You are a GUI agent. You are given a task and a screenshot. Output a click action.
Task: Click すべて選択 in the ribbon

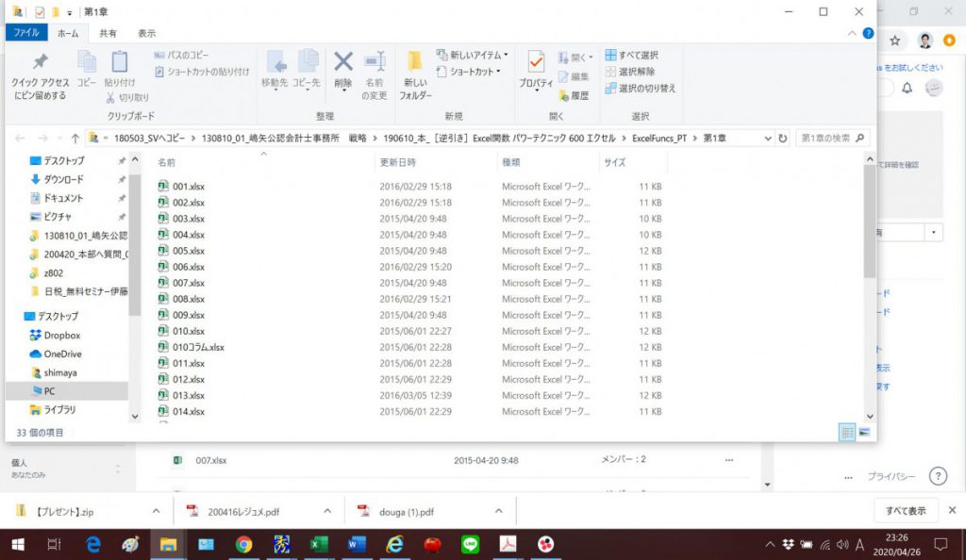632,55
